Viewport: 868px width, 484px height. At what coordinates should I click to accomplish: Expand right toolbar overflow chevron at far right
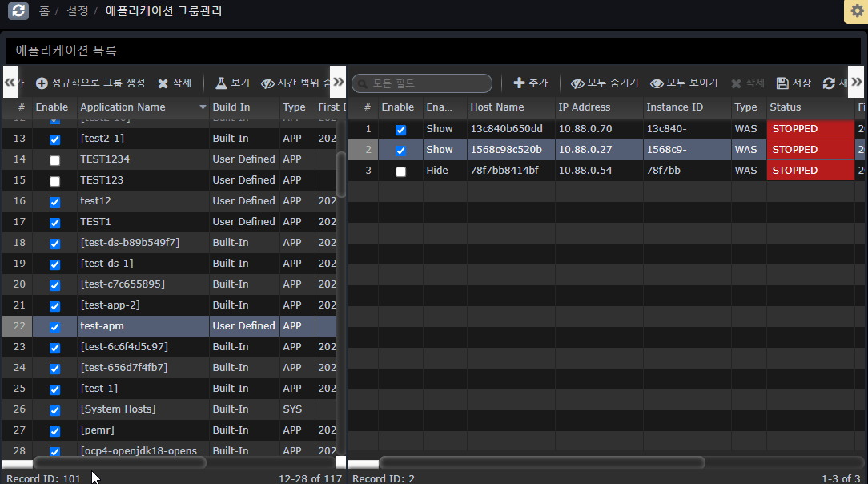856,83
